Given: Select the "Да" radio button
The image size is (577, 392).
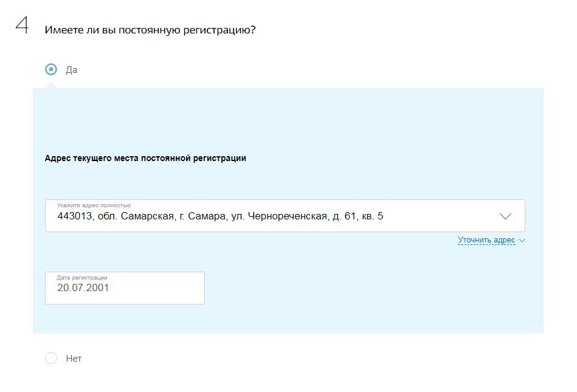Looking at the screenshot, I should pyautogui.click(x=51, y=69).
